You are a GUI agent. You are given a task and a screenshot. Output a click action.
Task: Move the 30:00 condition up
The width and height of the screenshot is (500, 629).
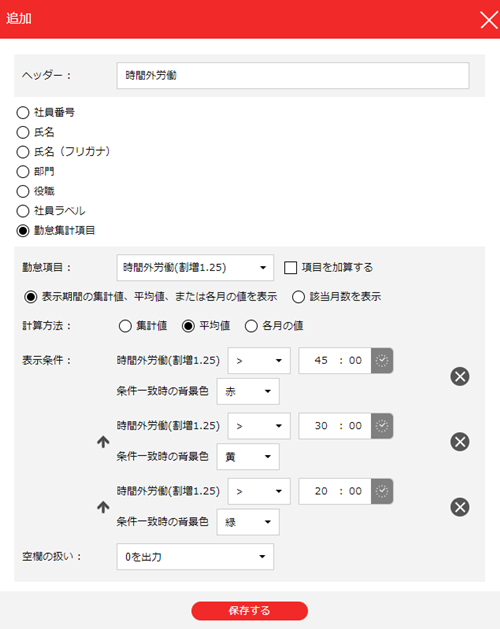coord(103,442)
